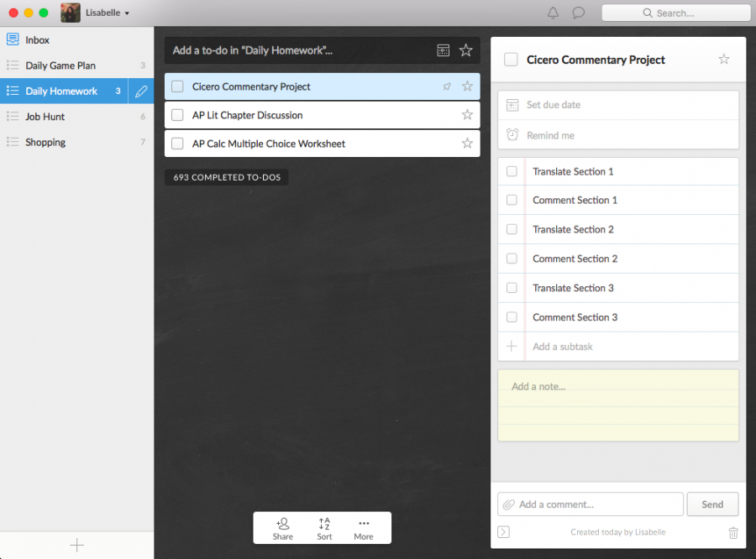This screenshot has height=559, width=756.
Task: Click the Inbox icon in sidebar
Action: click(x=13, y=39)
